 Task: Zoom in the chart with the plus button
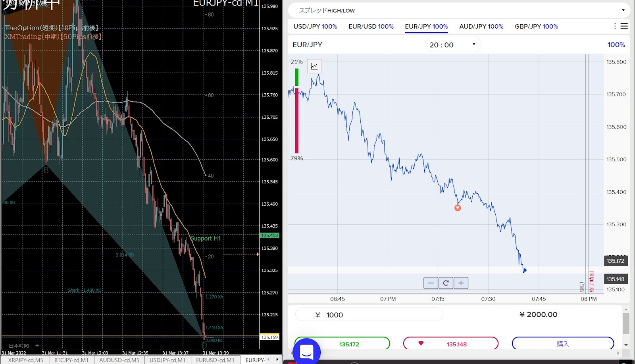461,283
